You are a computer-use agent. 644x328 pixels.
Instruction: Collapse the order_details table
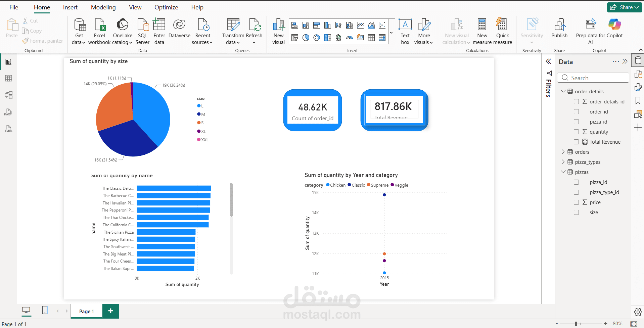pyautogui.click(x=563, y=91)
